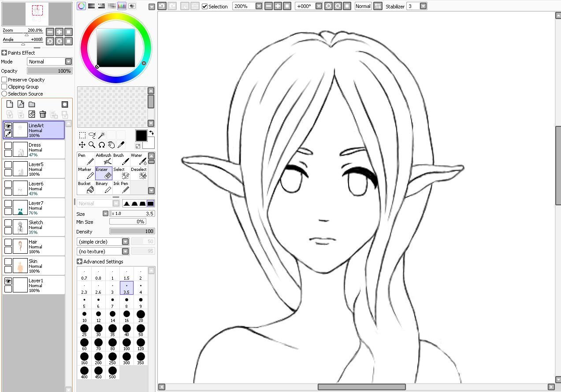Open the layer Mode dropdown
The width and height of the screenshot is (561, 392).
point(68,62)
